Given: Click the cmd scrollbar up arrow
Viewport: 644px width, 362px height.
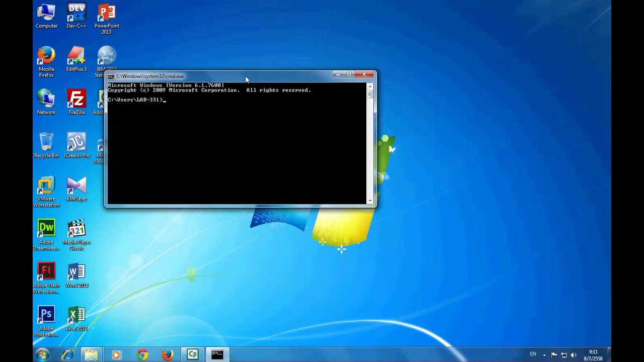Looking at the screenshot, I should click(370, 86).
